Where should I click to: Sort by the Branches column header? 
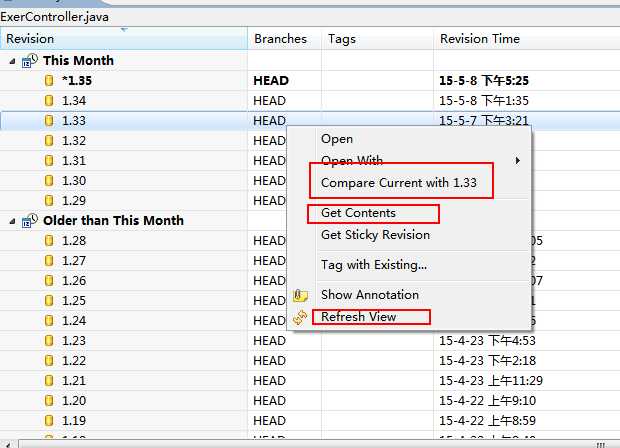click(x=285, y=39)
